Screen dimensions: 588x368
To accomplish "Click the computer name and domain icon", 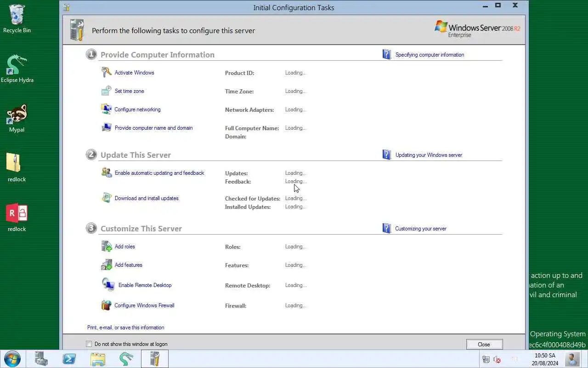I will 107,127.
